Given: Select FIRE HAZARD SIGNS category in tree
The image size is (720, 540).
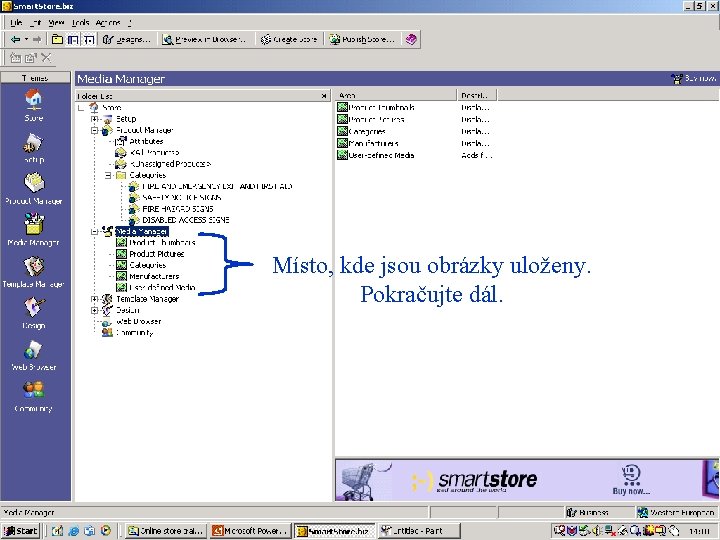Looking at the screenshot, I should click(x=178, y=209).
